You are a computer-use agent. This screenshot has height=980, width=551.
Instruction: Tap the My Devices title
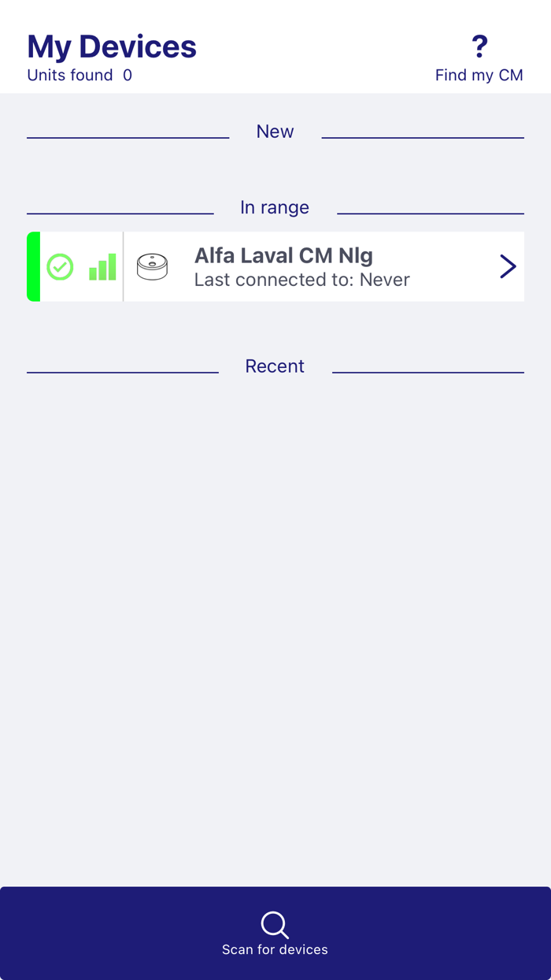(x=111, y=46)
